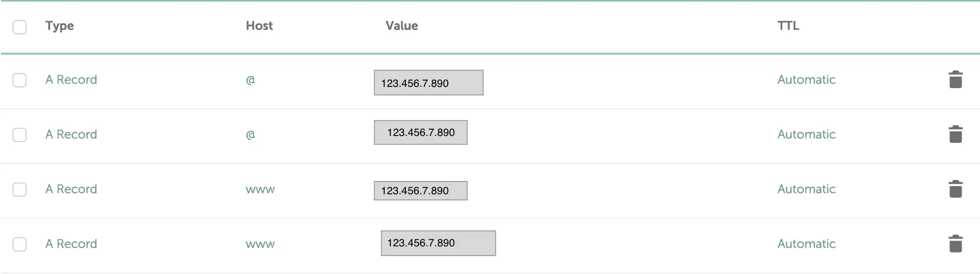The width and height of the screenshot is (980, 274).
Task: Click value field of first www record
Action: [420, 191]
